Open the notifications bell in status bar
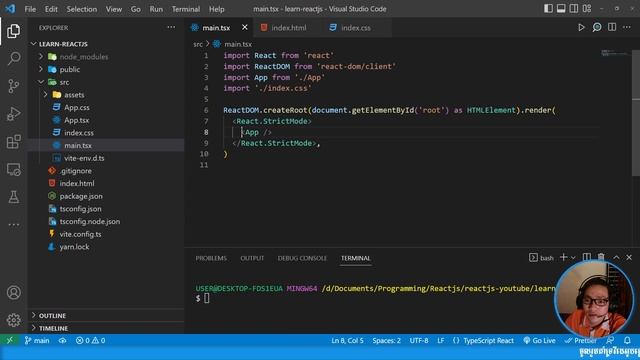 tap(627, 340)
